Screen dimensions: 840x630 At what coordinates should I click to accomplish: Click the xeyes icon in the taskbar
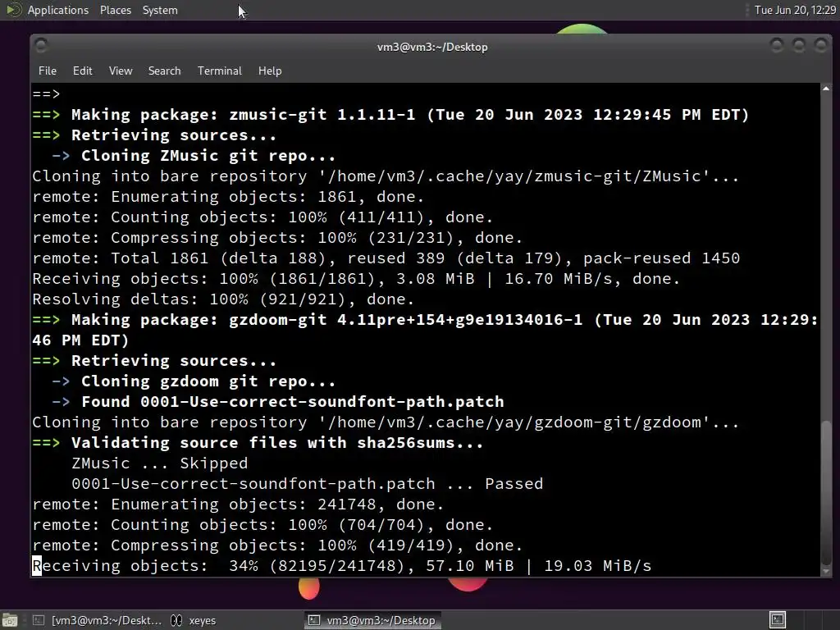[x=176, y=620]
